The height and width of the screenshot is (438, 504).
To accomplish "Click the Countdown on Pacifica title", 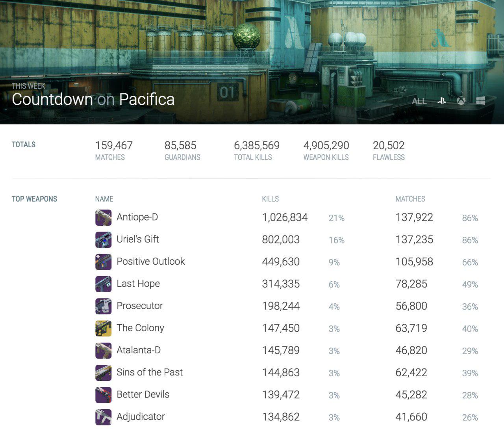I will point(93,99).
